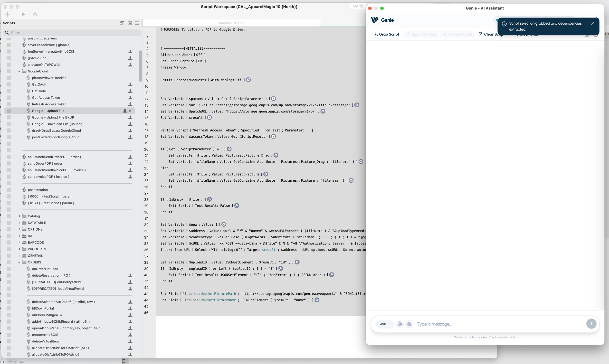
Task: Click the globe icon in the Genie input
Action: click(400, 324)
